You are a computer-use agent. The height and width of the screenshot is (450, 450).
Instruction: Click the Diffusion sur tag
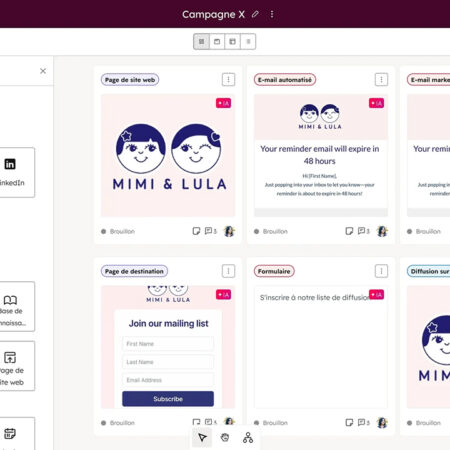pos(429,271)
